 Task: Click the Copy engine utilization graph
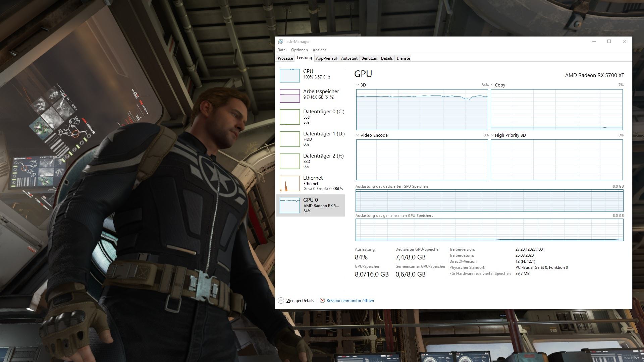(557, 110)
